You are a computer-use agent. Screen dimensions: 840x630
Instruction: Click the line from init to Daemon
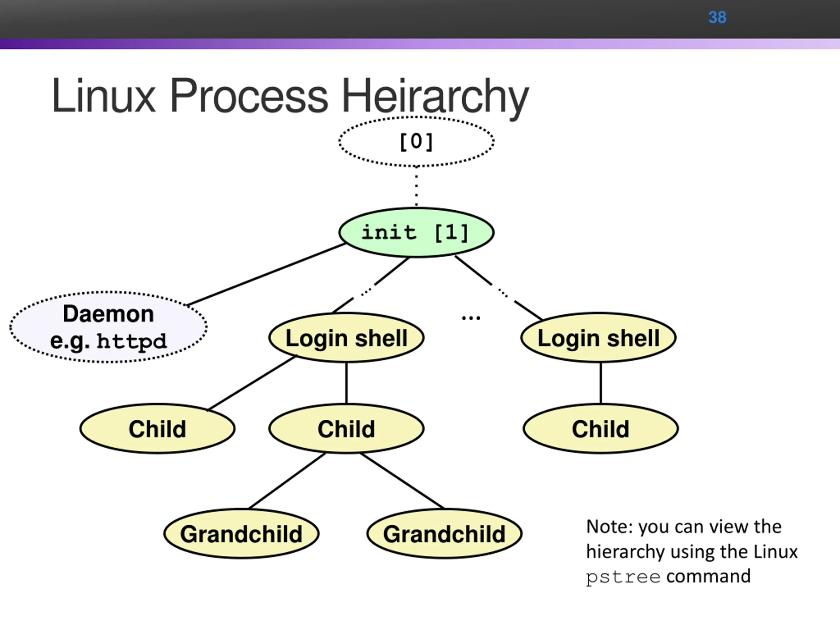(266, 275)
